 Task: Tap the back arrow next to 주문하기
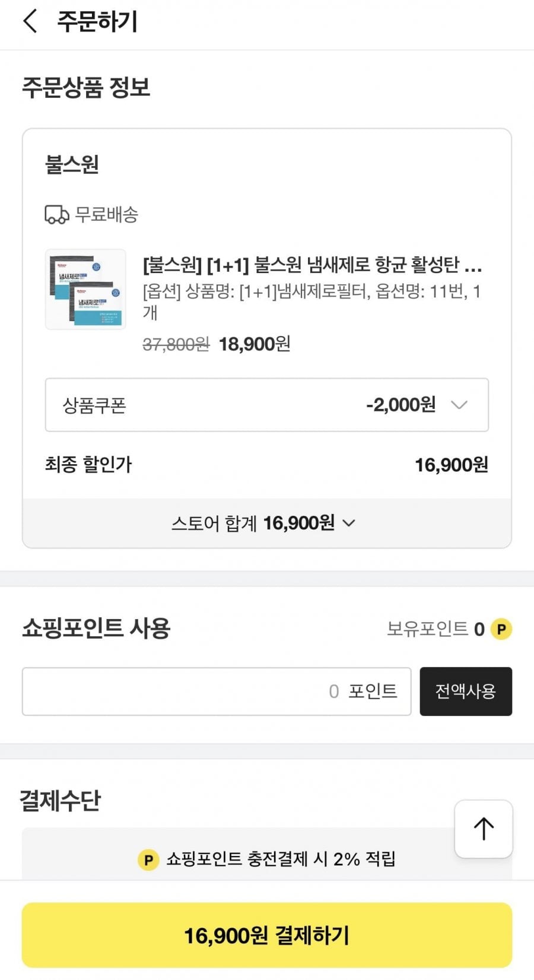pyautogui.click(x=30, y=22)
